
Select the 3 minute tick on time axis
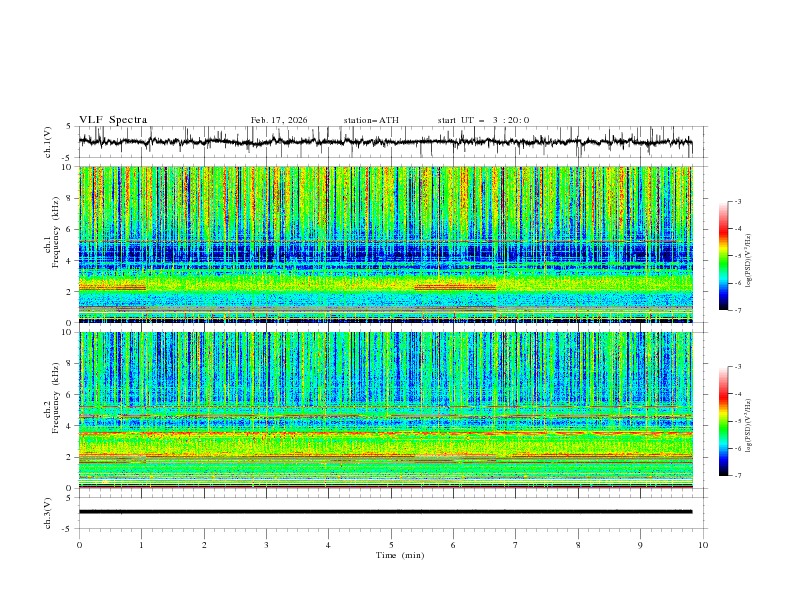pos(267,545)
